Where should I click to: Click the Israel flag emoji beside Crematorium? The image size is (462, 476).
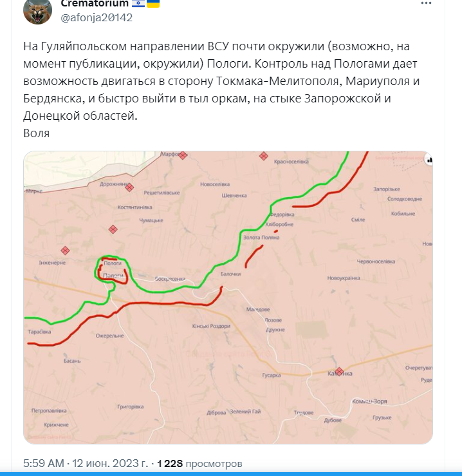(x=138, y=4)
